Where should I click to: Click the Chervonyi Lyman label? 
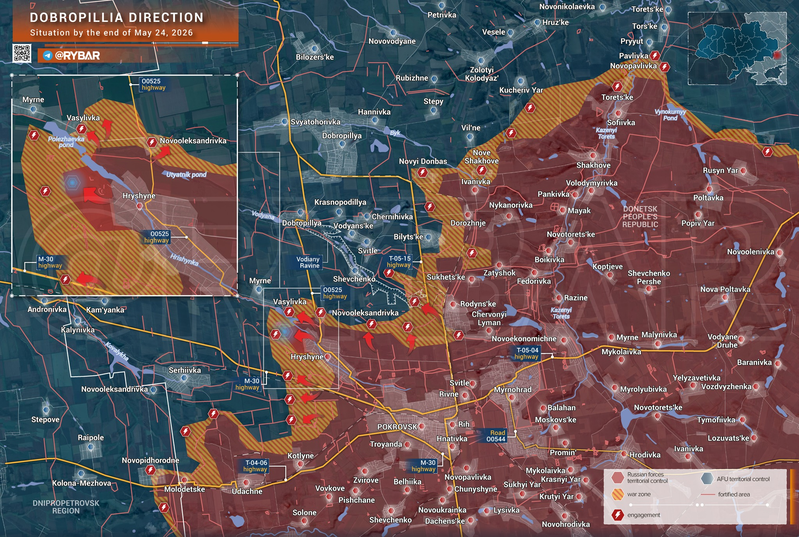click(489, 318)
